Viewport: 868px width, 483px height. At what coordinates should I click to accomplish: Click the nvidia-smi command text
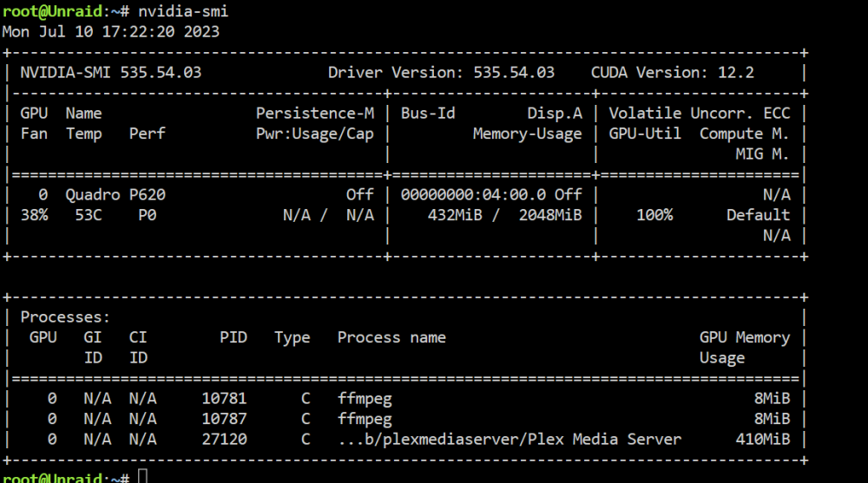coord(182,11)
